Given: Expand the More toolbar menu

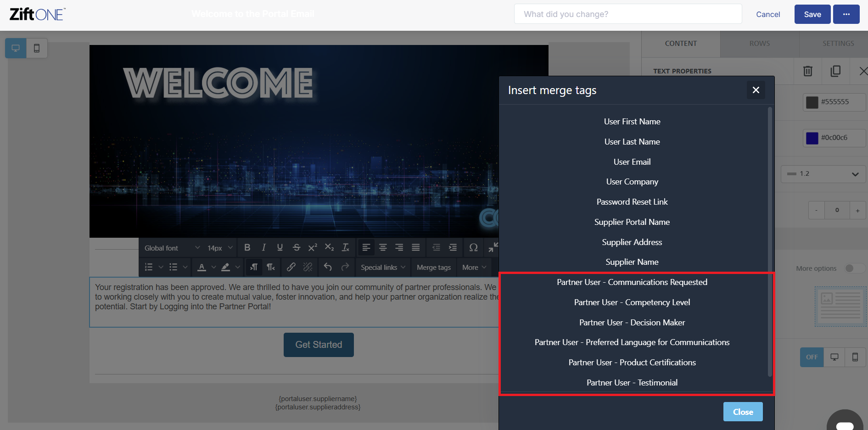Looking at the screenshot, I should pyautogui.click(x=474, y=267).
